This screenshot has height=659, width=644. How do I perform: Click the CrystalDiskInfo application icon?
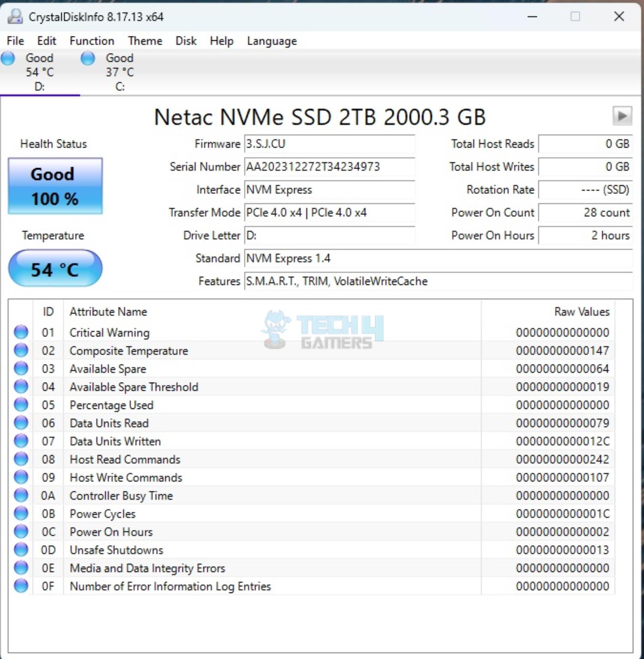click(x=16, y=17)
